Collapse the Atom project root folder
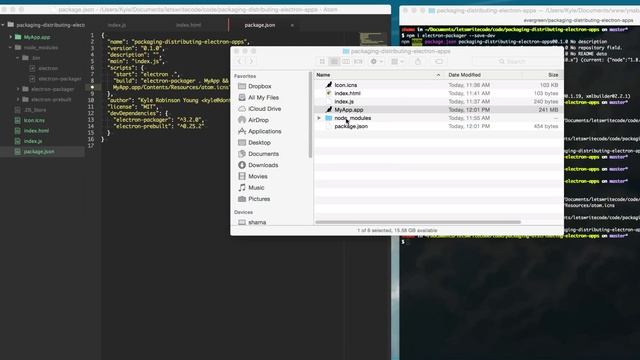The height and width of the screenshot is (360, 640). click(3, 25)
